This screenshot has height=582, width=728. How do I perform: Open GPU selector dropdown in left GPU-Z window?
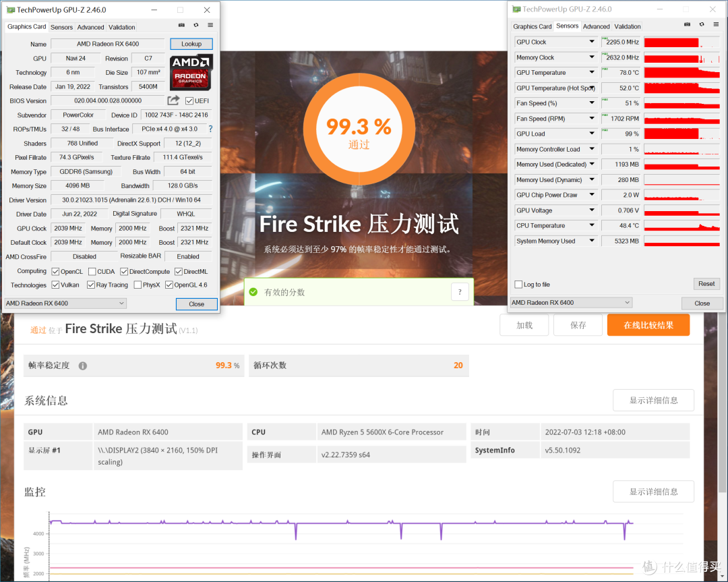pyautogui.click(x=65, y=303)
